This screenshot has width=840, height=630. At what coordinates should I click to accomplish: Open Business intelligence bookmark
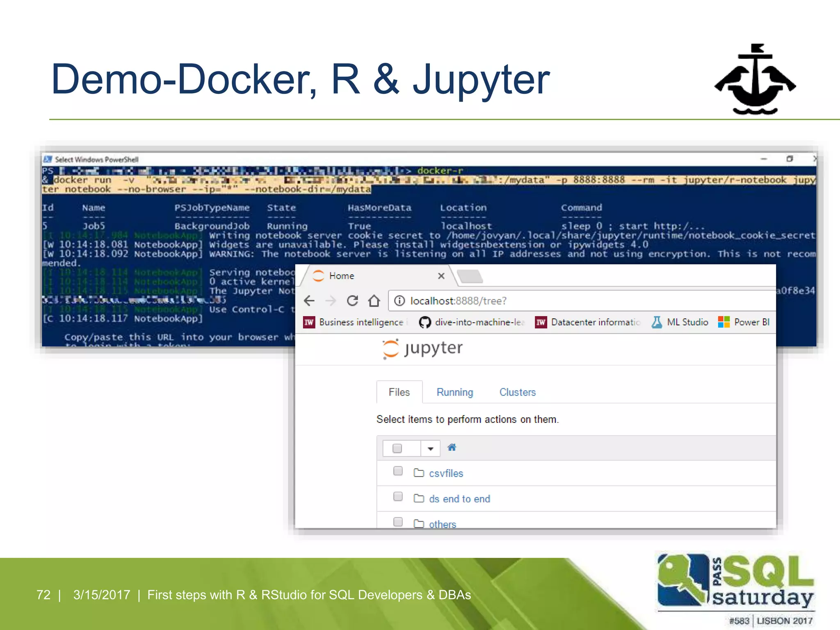tap(355, 322)
